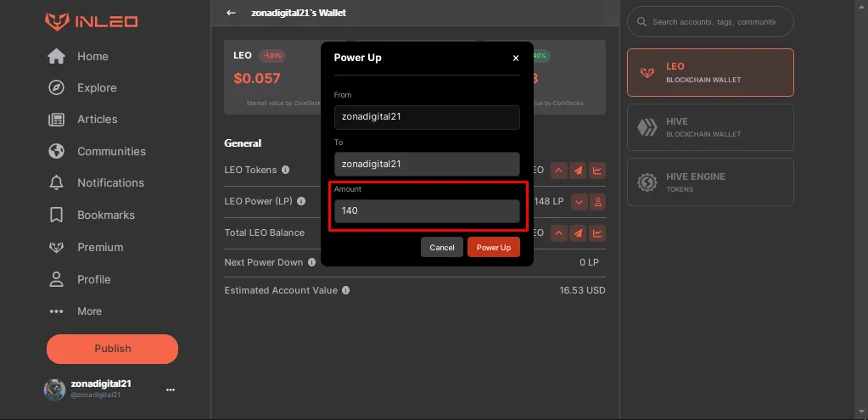868x420 pixels.
Task: Click the INLEO logo
Action: click(92, 21)
